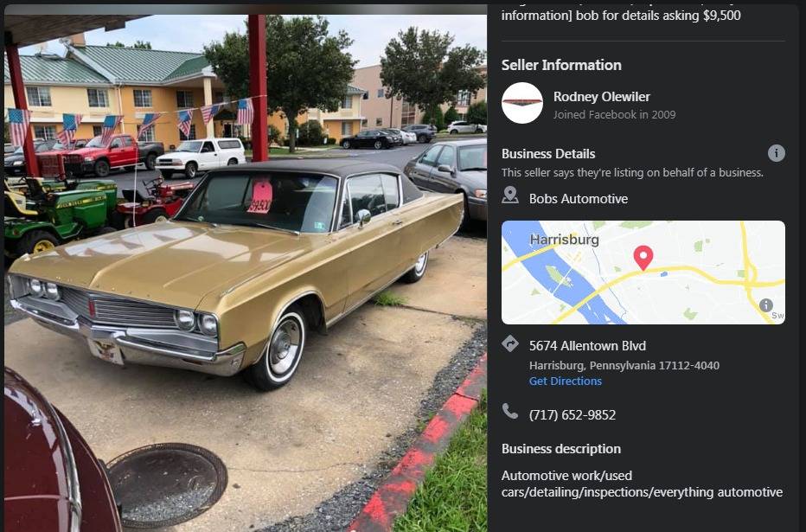Click the phone icon
Screen dimensions: 806x532
[x=510, y=411]
